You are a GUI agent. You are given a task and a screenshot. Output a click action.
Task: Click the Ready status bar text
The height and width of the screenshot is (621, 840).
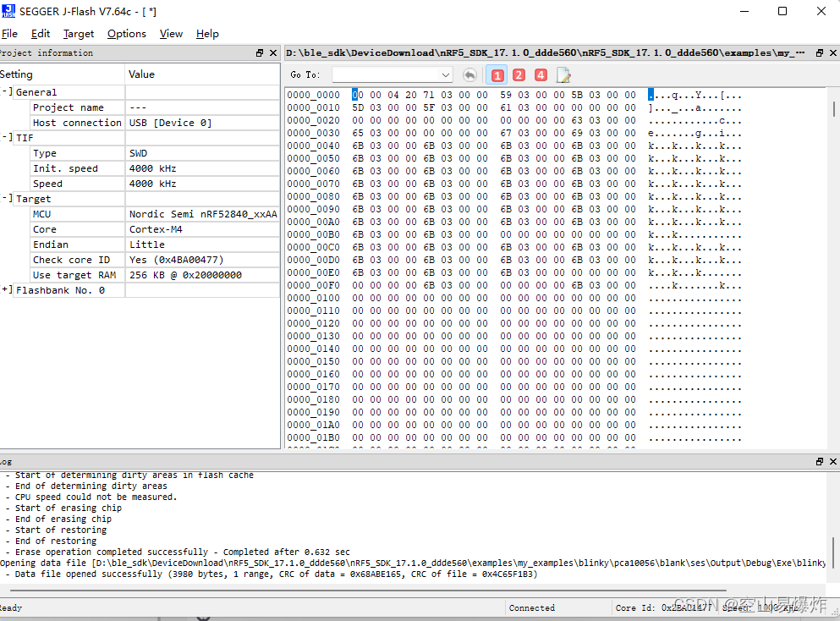click(x=11, y=607)
